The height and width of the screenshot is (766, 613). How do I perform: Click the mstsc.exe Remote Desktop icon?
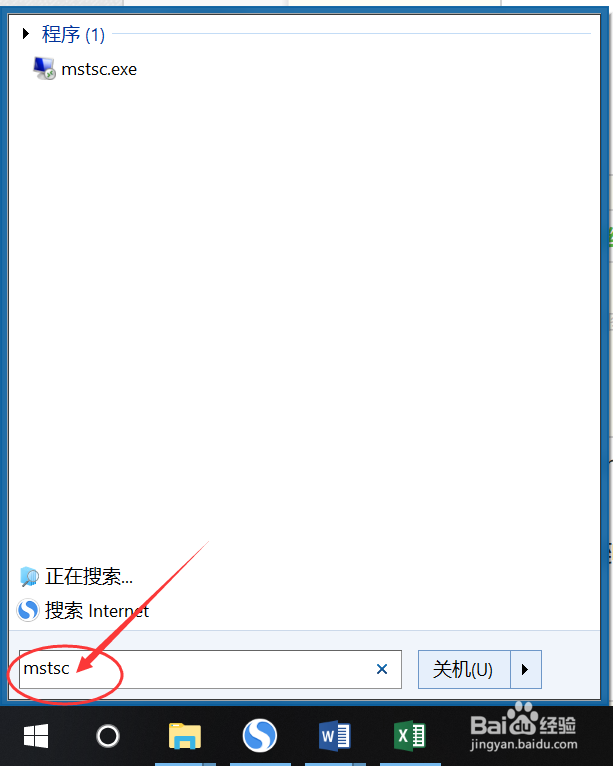point(44,68)
